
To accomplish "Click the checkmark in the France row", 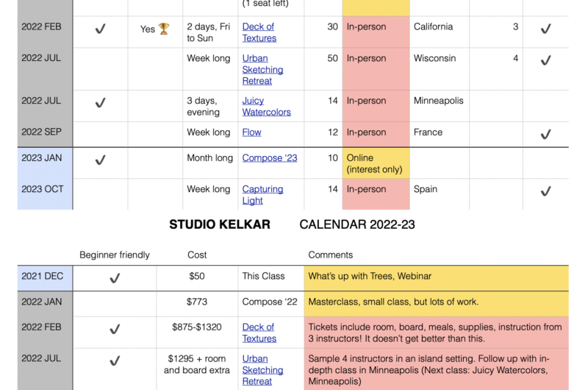I will (x=545, y=134).
